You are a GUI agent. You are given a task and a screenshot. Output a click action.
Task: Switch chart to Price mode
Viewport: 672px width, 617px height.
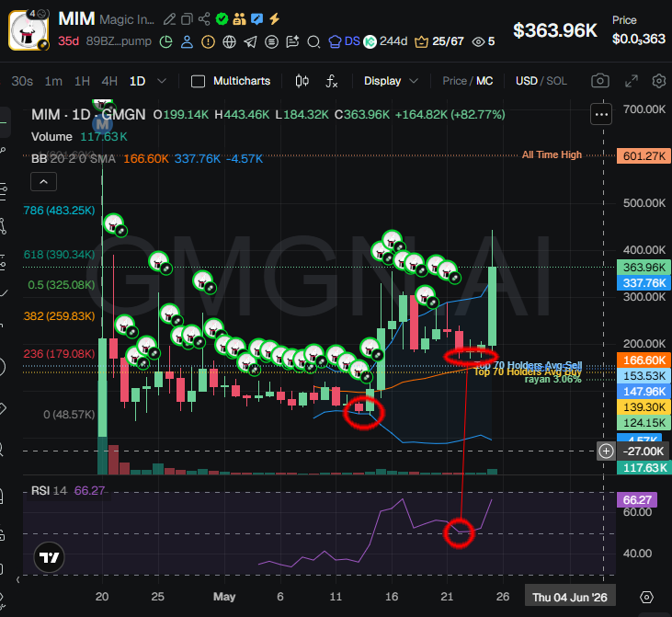pyautogui.click(x=454, y=81)
